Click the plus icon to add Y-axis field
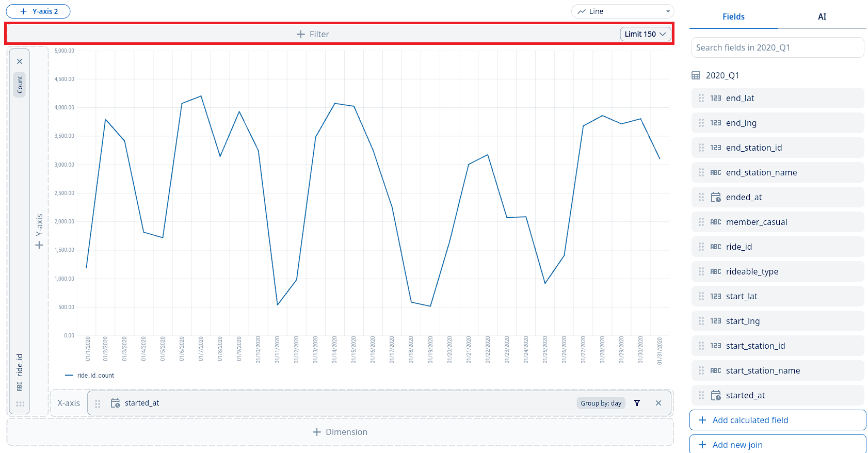868x453 pixels. point(39,245)
